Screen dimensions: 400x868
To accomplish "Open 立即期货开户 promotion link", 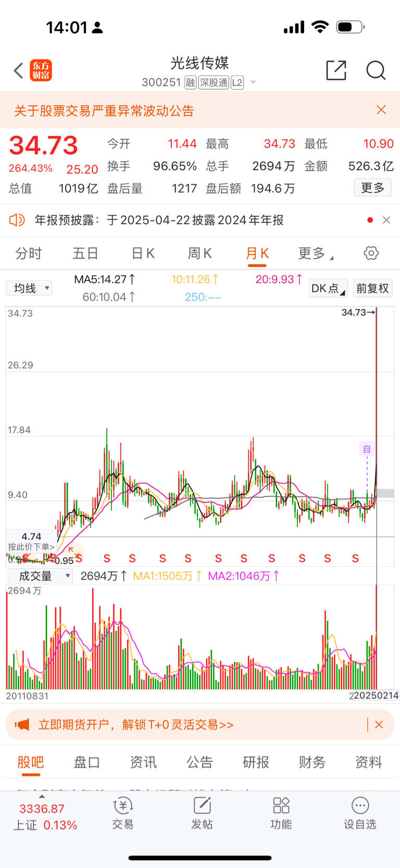I will tap(136, 725).
